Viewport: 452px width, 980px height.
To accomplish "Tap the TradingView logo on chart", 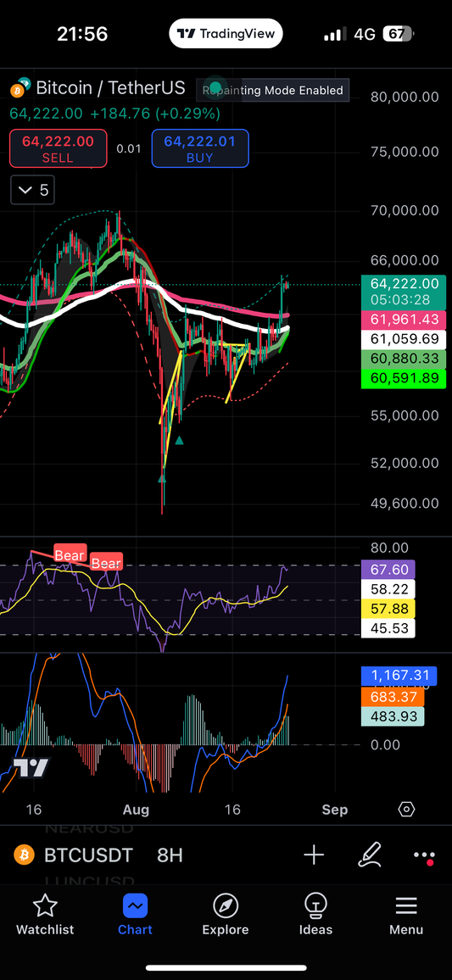I will coord(31,767).
